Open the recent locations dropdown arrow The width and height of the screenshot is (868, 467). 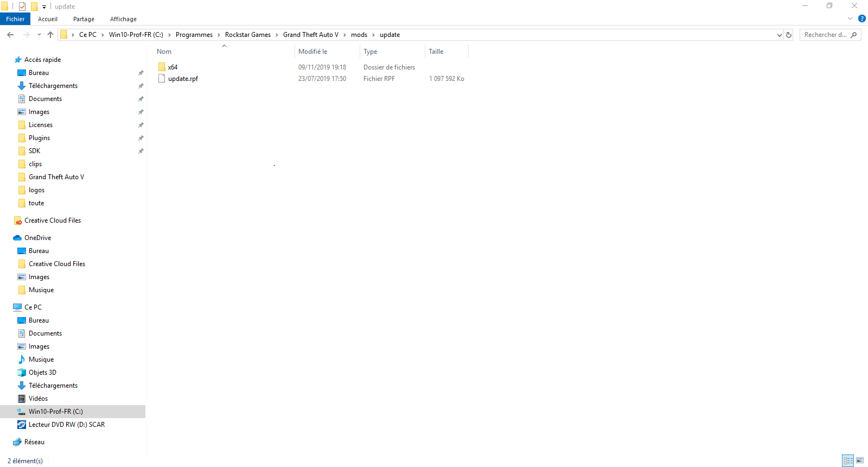39,35
